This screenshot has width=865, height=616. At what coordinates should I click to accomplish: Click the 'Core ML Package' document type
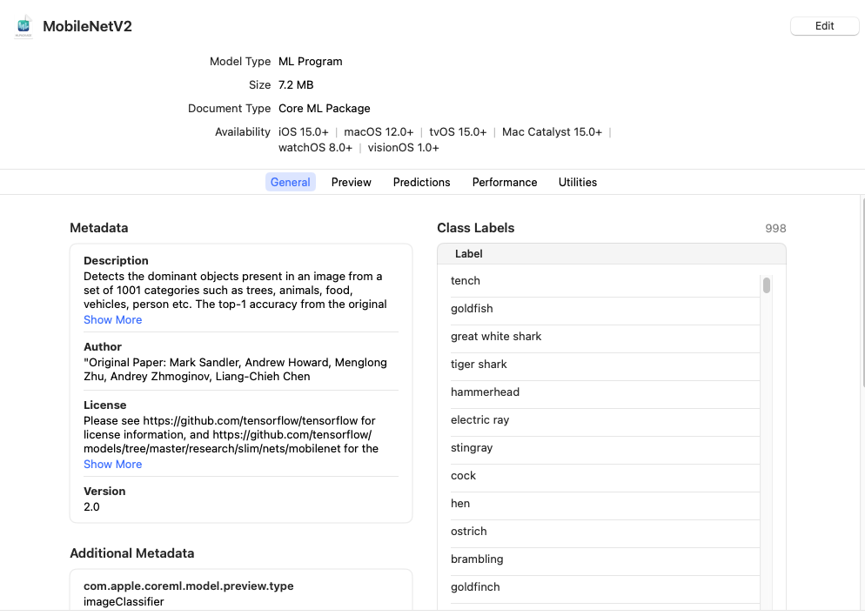[x=324, y=109]
